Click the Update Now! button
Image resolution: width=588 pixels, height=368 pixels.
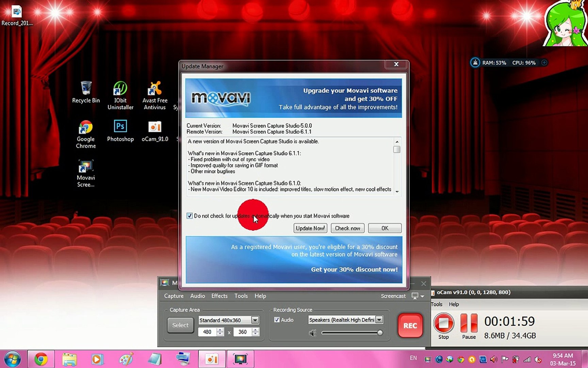click(310, 228)
